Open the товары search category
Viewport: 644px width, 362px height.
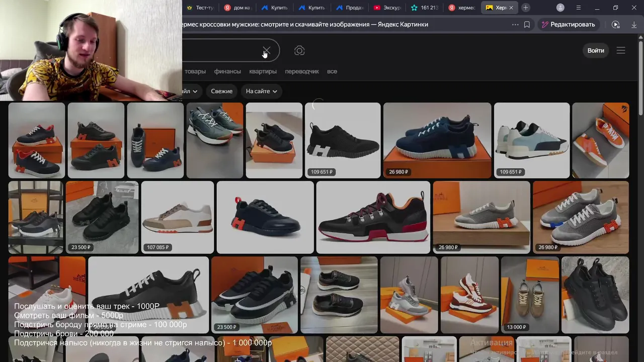pos(195,71)
